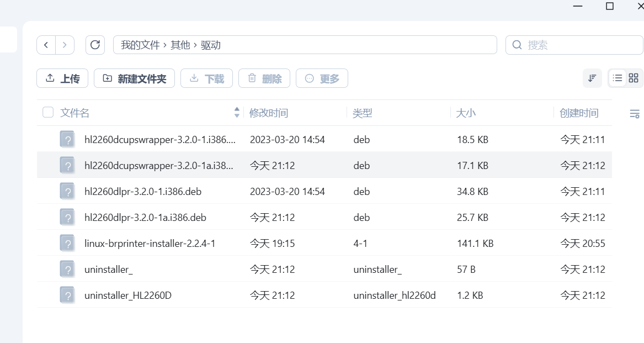Maximize the window
The image size is (644, 343).
pos(610,6)
